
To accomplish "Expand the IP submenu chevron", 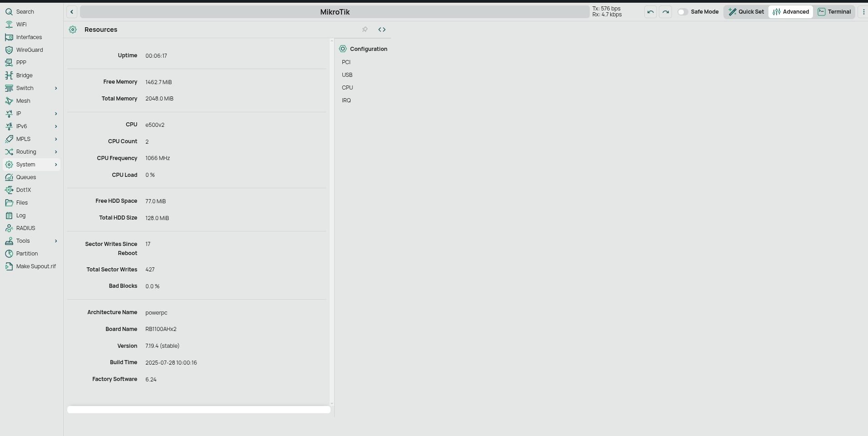I will (56, 114).
